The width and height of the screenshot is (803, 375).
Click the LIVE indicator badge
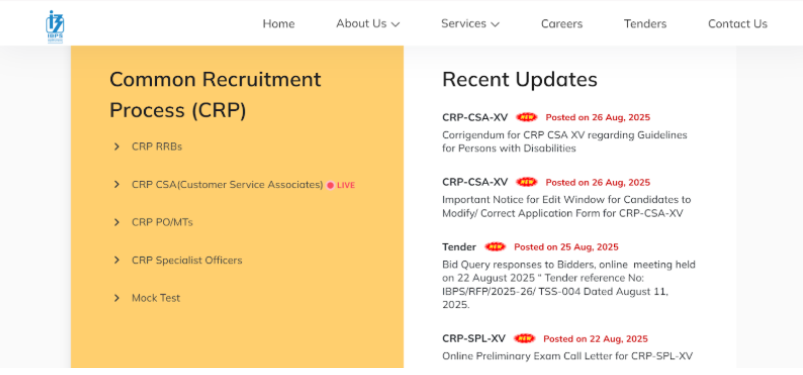(x=341, y=185)
